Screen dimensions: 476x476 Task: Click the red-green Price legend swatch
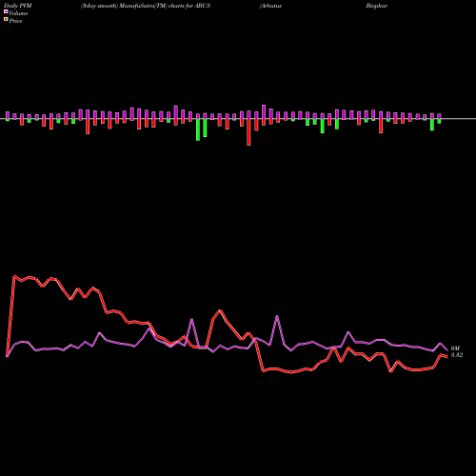[x=6, y=20]
